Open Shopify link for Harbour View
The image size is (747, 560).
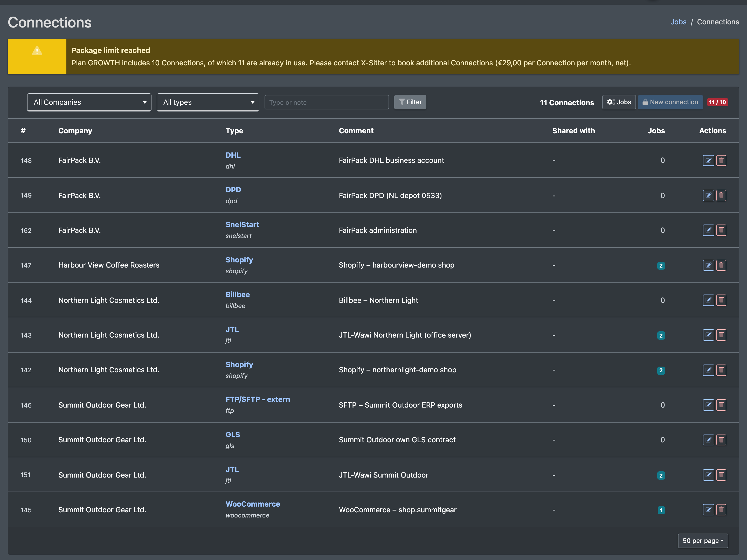(x=239, y=260)
